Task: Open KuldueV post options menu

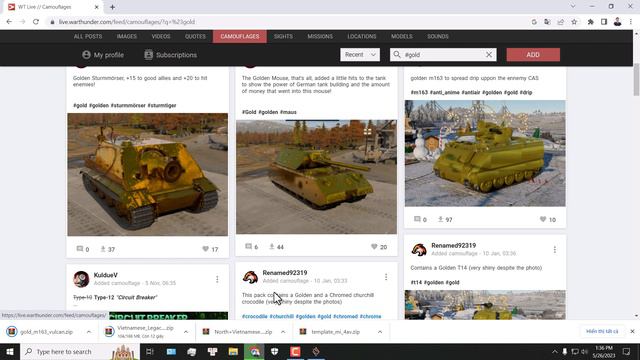Action: point(217,279)
